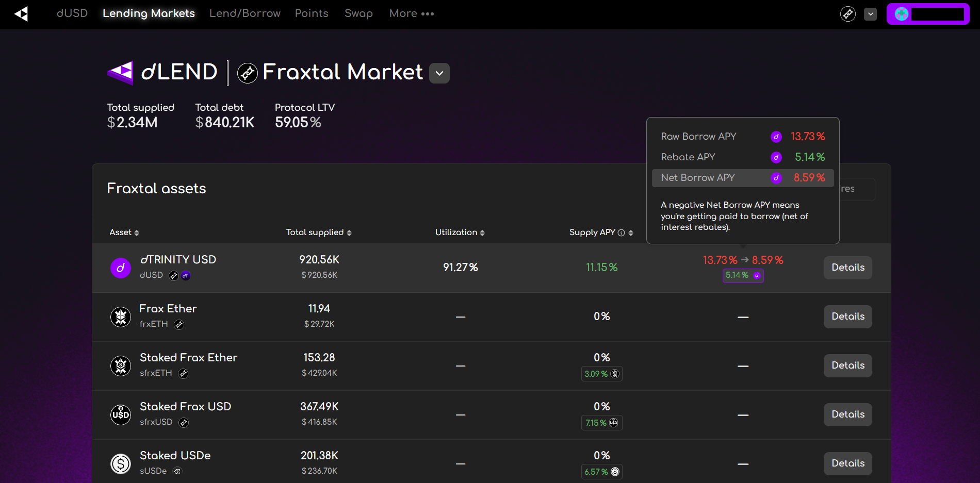
Task: Click the Fraxtal network icon before the market name
Action: click(x=247, y=73)
